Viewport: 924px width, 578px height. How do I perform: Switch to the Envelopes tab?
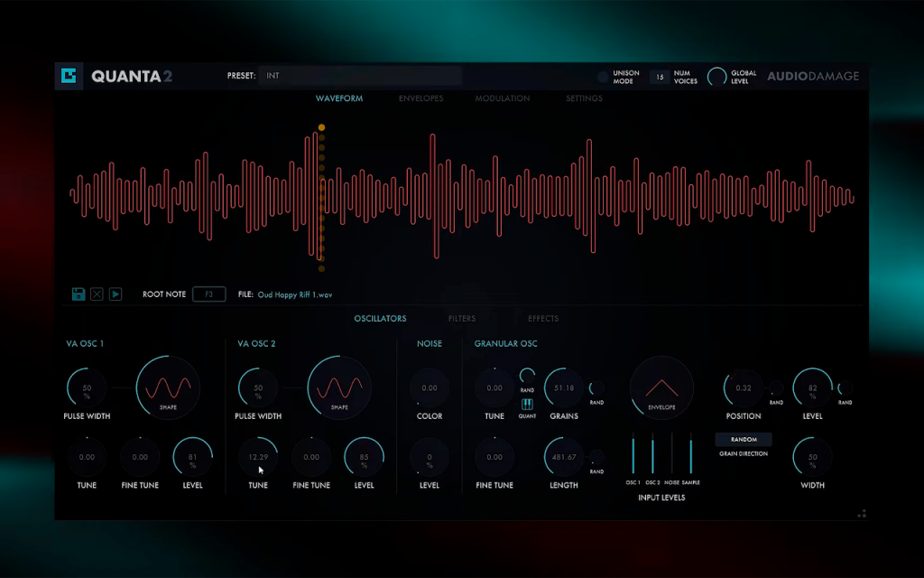coord(420,98)
